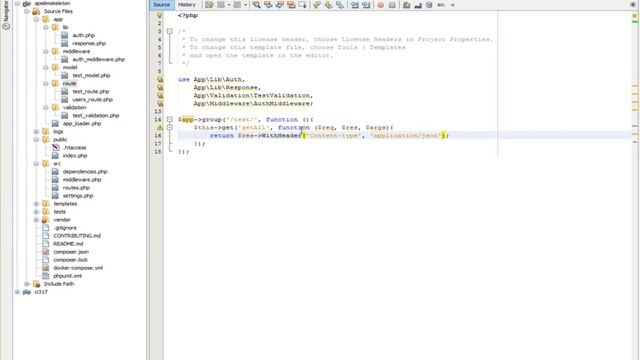Select dependencies.php file

pos(85,171)
